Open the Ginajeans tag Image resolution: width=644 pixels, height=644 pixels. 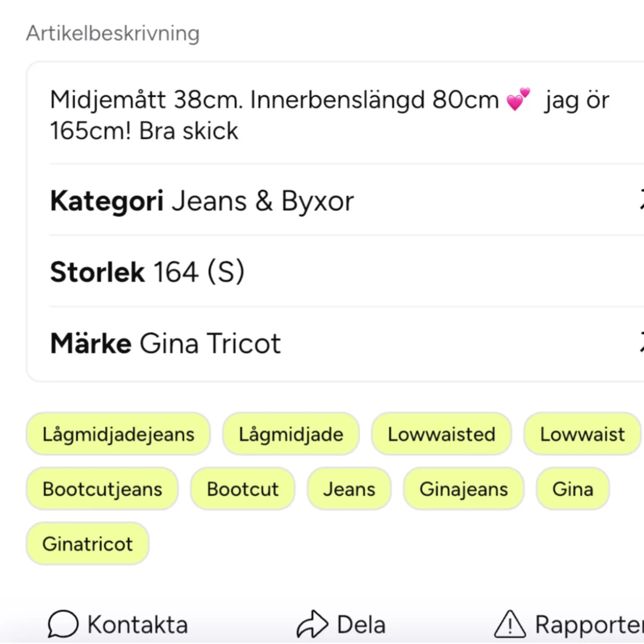click(x=464, y=488)
